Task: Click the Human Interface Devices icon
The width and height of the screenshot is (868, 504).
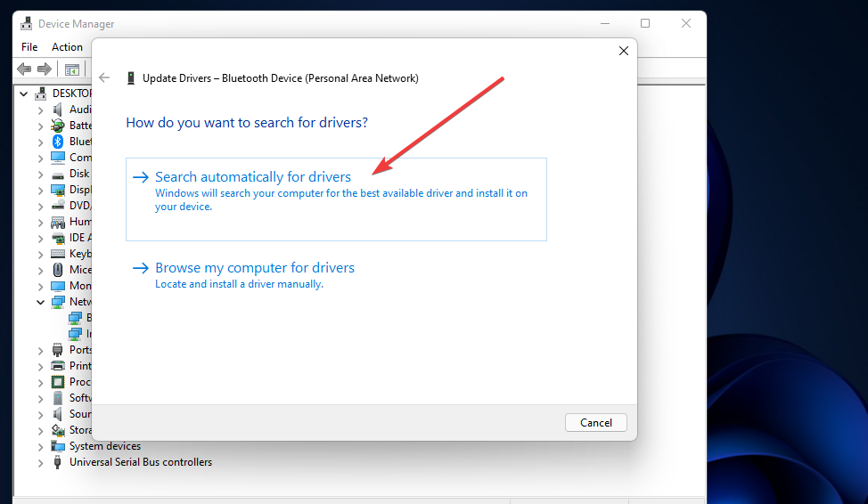Action: (x=58, y=223)
